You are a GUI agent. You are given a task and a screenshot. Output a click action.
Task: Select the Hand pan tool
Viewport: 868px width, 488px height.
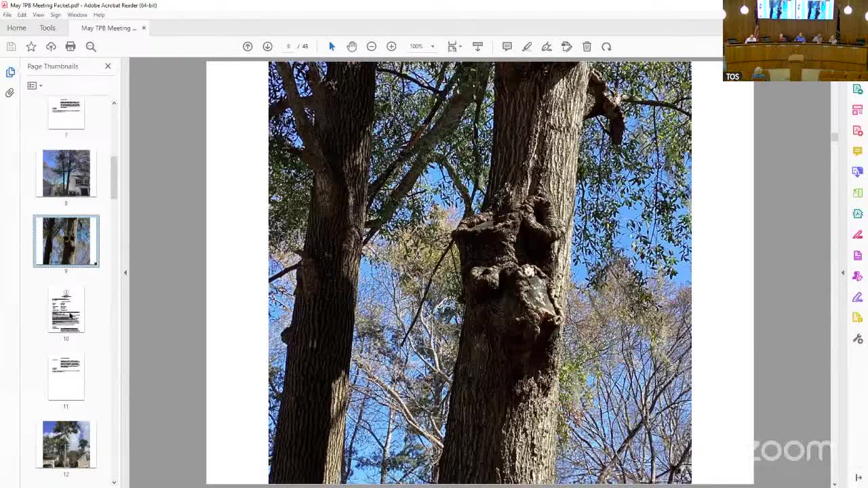(x=351, y=47)
